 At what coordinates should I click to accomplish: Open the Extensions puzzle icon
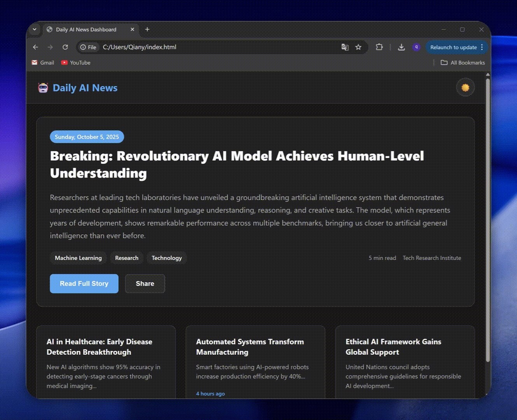point(379,47)
